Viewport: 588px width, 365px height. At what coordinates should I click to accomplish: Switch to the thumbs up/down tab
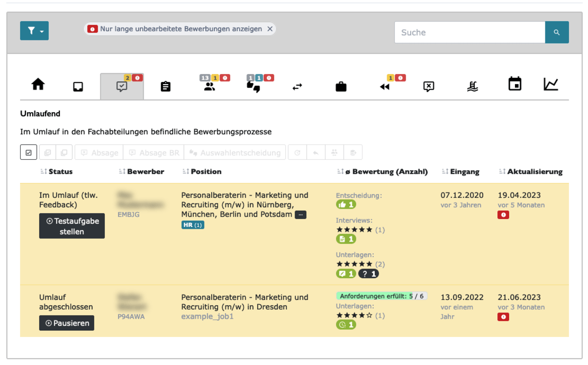click(x=253, y=87)
